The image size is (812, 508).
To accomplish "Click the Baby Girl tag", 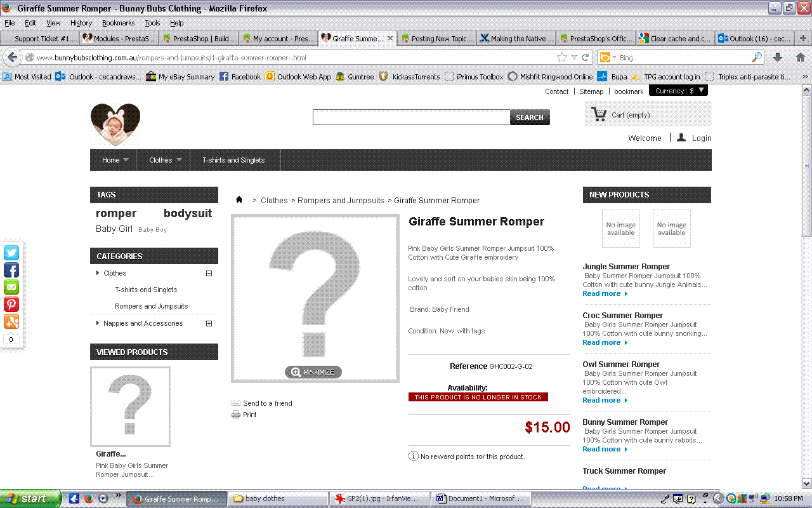I will [114, 229].
